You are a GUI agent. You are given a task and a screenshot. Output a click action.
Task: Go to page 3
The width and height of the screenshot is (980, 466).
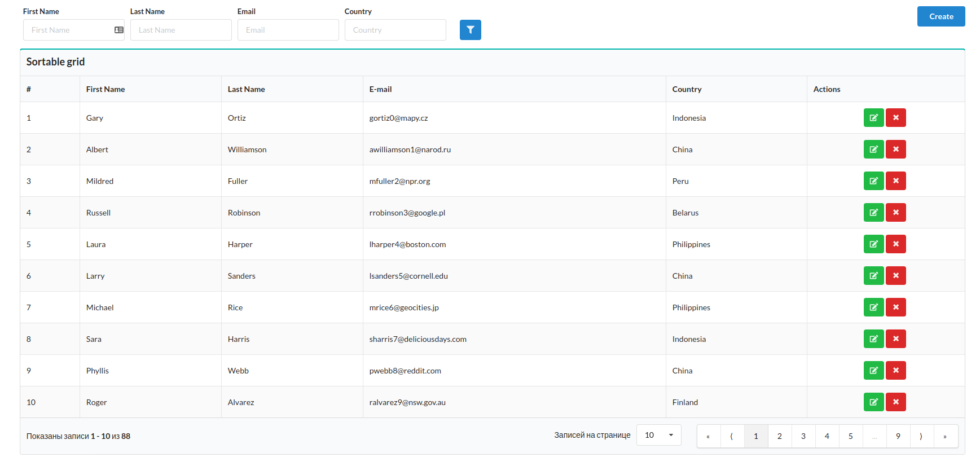coord(803,436)
